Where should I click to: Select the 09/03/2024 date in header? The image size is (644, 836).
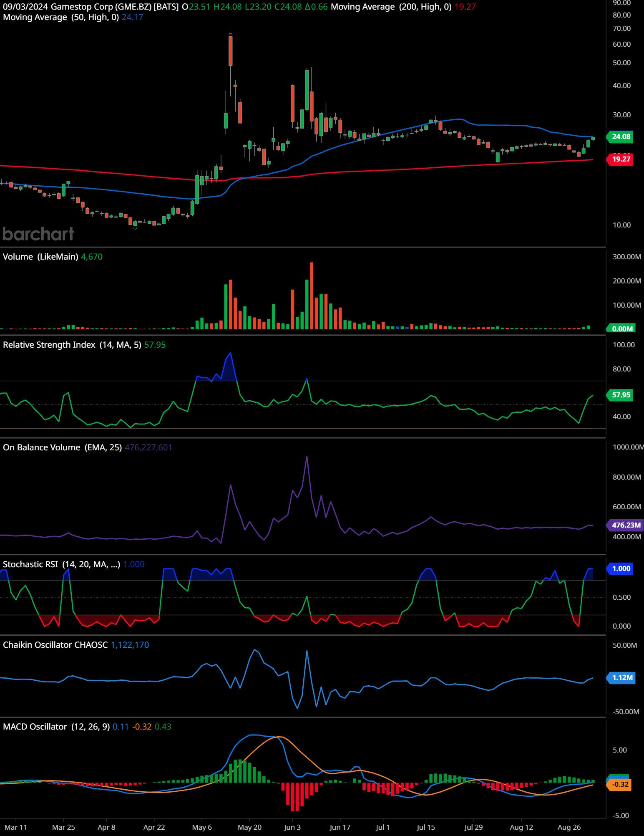click(x=25, y=7)
